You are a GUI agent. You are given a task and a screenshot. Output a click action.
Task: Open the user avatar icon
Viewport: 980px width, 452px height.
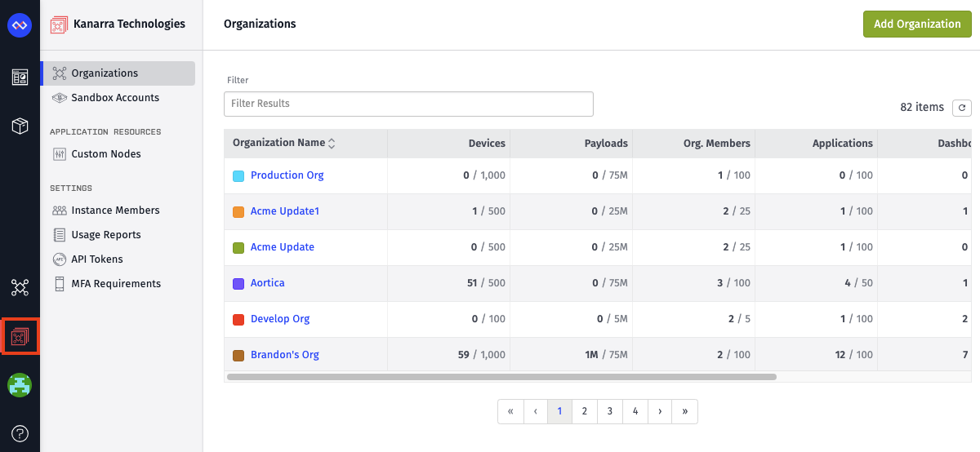(20, 385)
